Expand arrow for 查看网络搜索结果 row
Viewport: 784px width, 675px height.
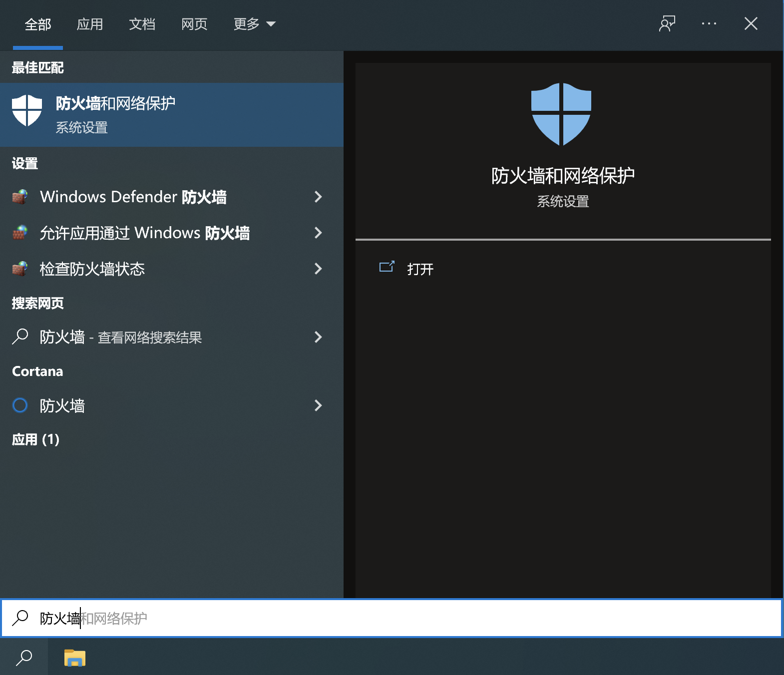[318, 337]
